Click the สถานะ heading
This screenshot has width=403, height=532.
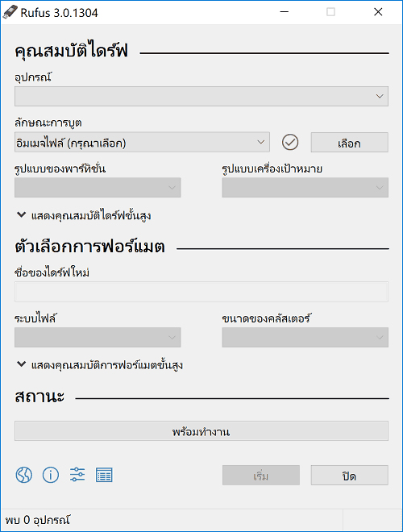click(39, 396)
